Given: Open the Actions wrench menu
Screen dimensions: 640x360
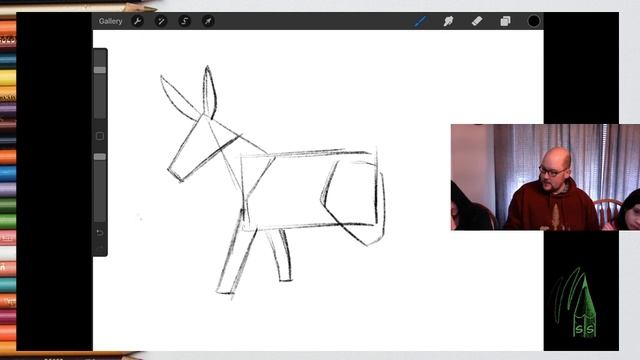Looking at the screenshot, I should pyautogui.click(x=138, y=21).
